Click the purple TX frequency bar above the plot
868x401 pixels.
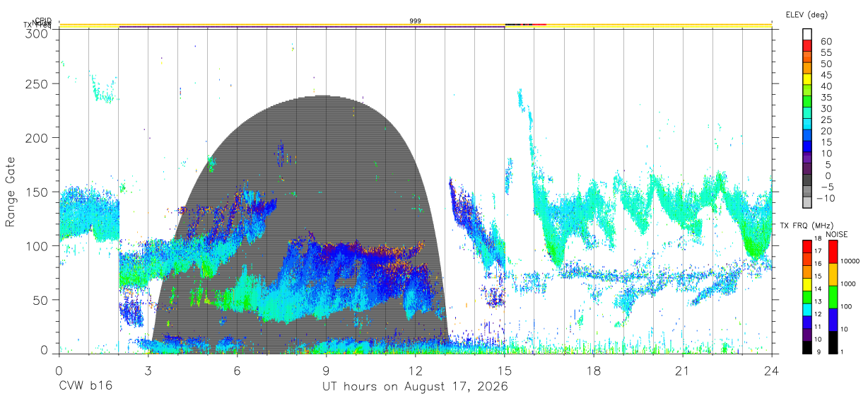pyautogui.click(x=312, y=27)
